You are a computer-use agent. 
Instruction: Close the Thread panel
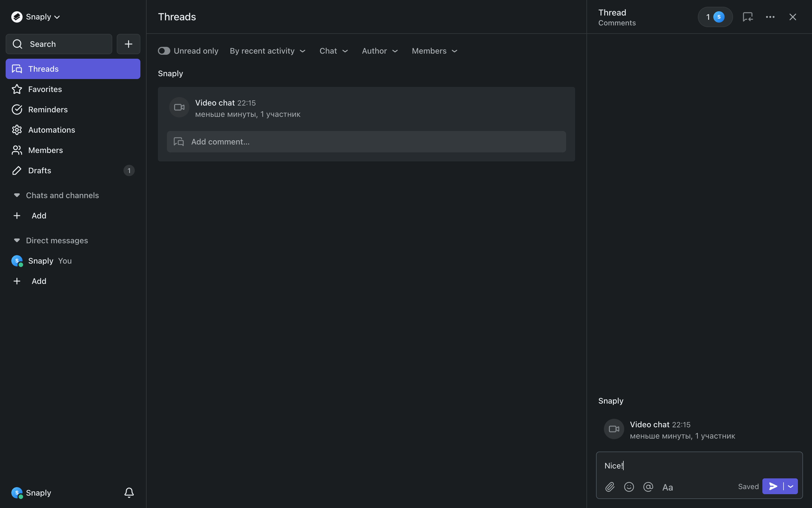pyautogui.click(x=793, y=17)
